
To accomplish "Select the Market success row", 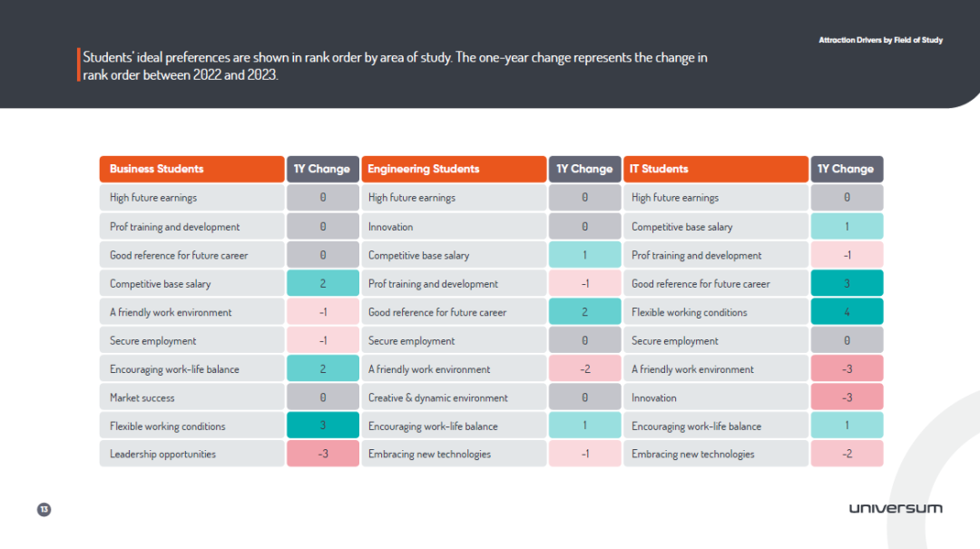I will [191, 397].
